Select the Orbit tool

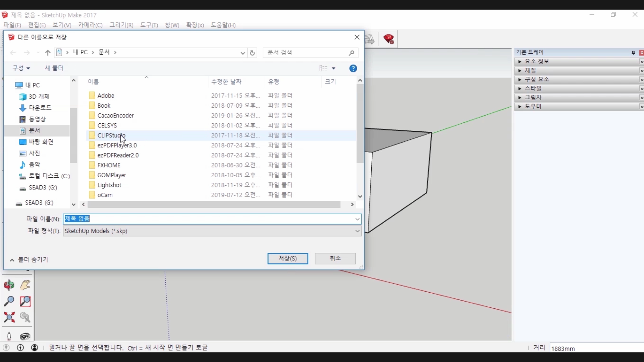pyautogui.click(x=9, y=285)
